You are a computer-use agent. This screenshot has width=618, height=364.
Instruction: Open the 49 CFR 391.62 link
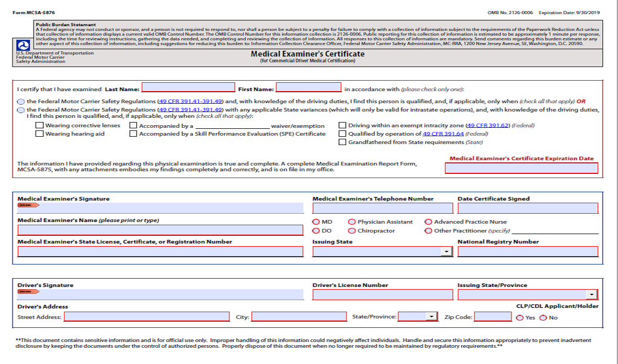[x=488, y=125]
